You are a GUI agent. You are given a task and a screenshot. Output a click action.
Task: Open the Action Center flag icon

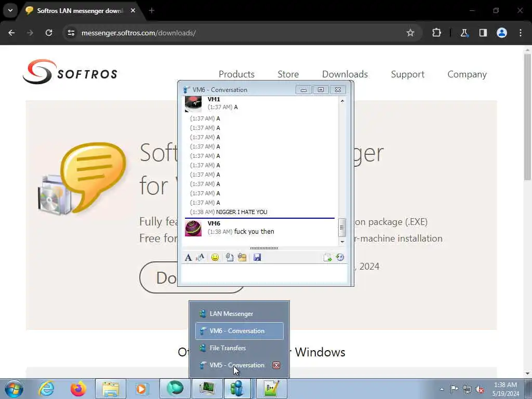454,389
